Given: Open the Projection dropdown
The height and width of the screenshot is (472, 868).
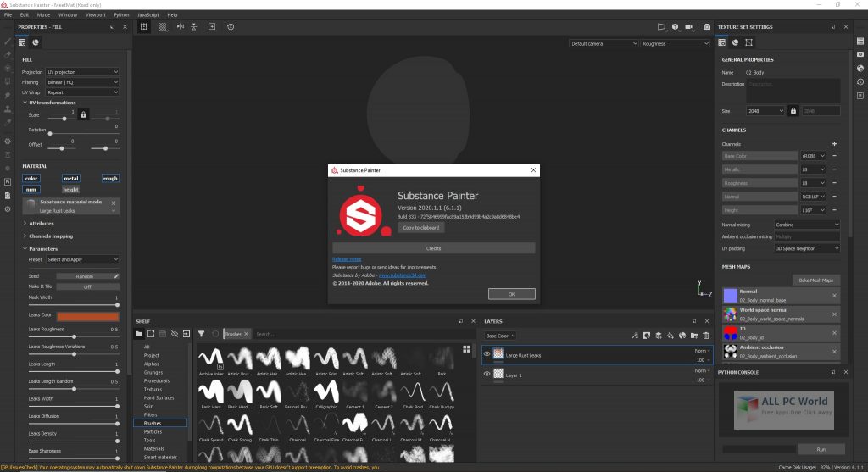Looking at the screenshot, I should point(82,72).
